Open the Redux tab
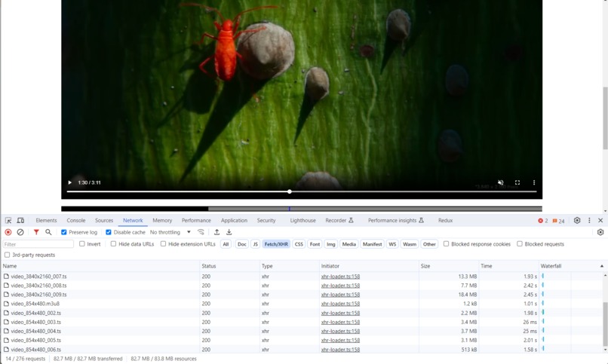 (x=445, y=220)
